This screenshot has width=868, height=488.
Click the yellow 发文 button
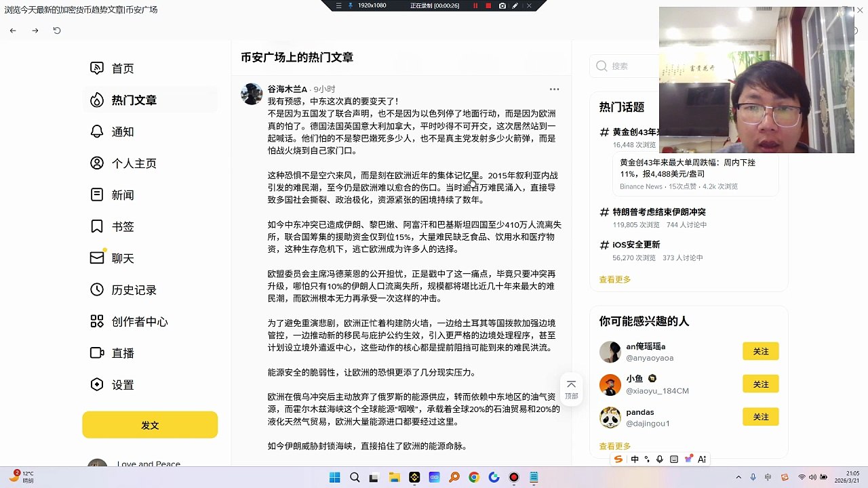150,425
